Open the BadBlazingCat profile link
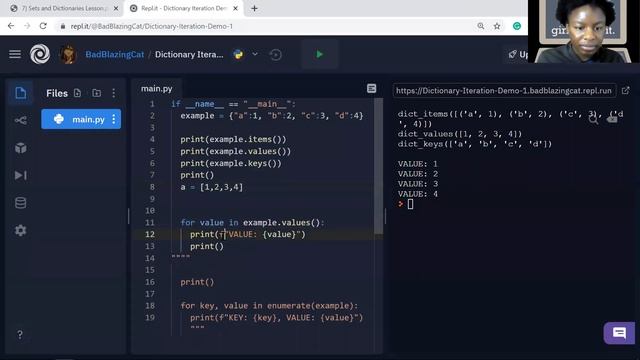The width and height of the screenshot is (640, 360). pyautogui.click(x=114, y=54)
